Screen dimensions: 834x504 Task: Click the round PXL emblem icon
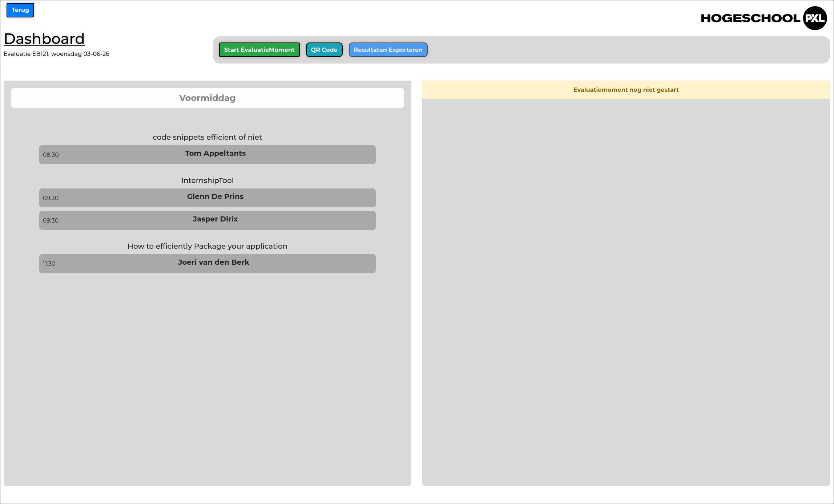(815, 18)
